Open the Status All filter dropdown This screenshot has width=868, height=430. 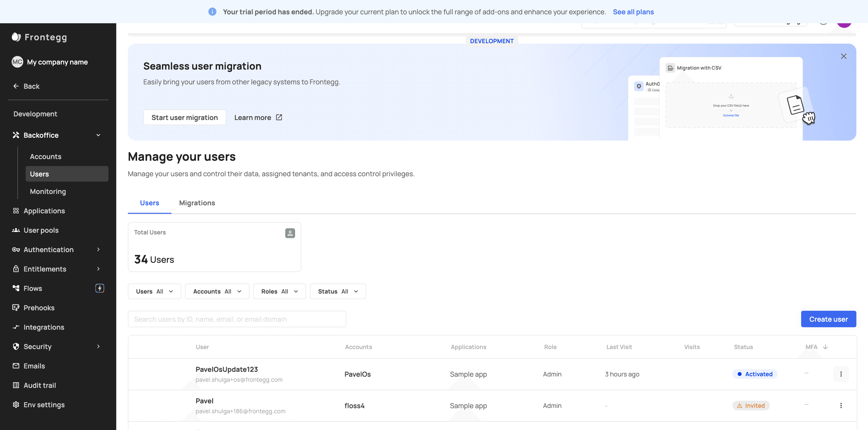[338, 291]
